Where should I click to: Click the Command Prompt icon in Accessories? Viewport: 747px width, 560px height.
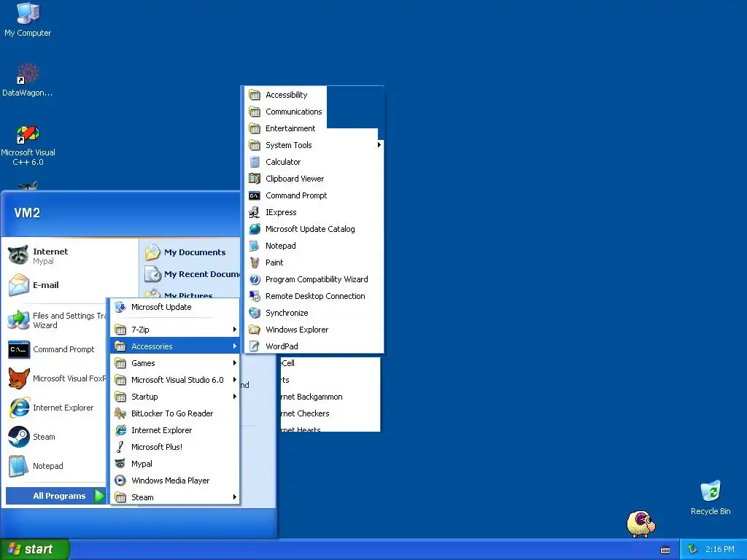(255, 195)
